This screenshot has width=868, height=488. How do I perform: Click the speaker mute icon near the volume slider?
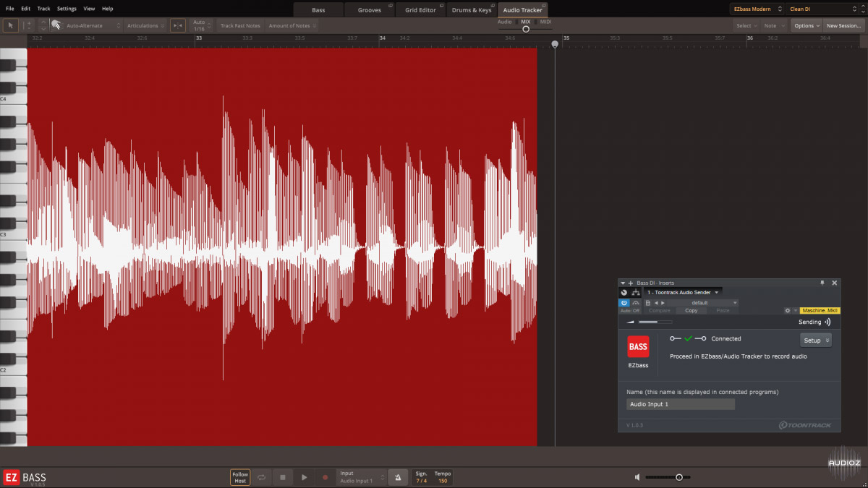pyautogui.click(x=637, y=477)
